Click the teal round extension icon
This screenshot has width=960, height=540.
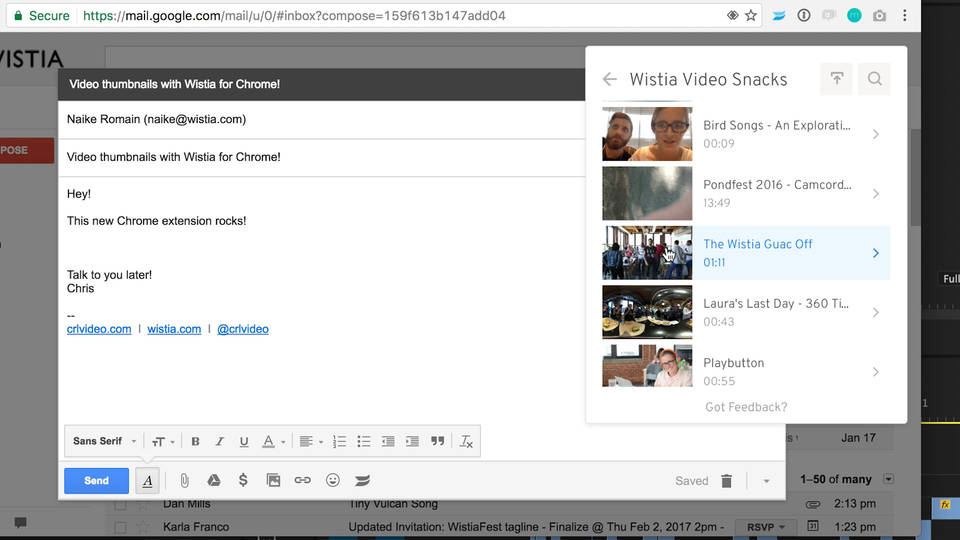(854, 16)
